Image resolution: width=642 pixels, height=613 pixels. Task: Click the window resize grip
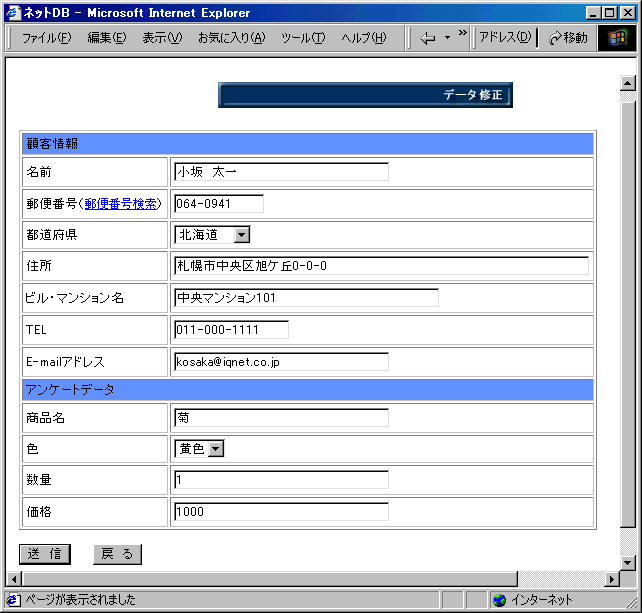pyautogui.click(x=632, y=602)
